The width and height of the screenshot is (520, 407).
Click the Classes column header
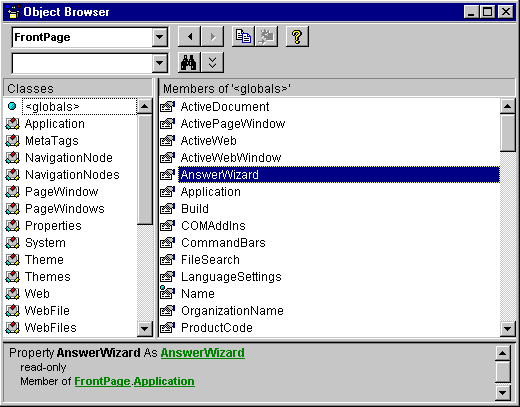coord(78,89)
